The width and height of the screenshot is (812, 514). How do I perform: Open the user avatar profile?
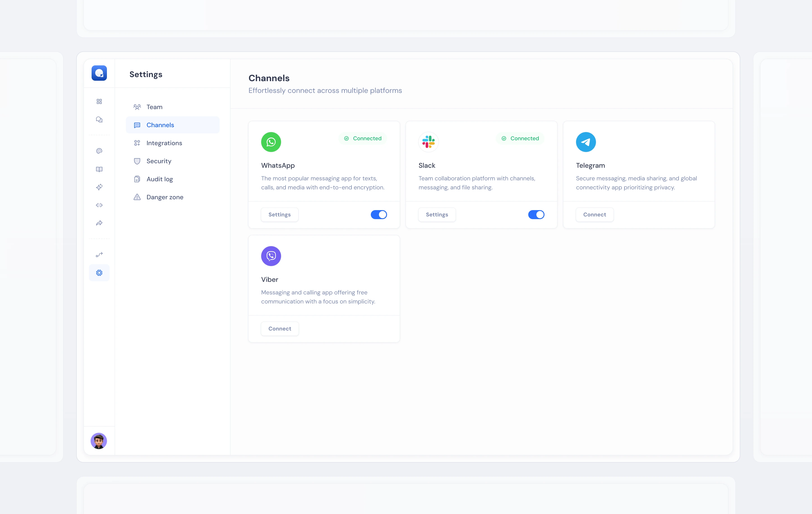click(99, 441)
